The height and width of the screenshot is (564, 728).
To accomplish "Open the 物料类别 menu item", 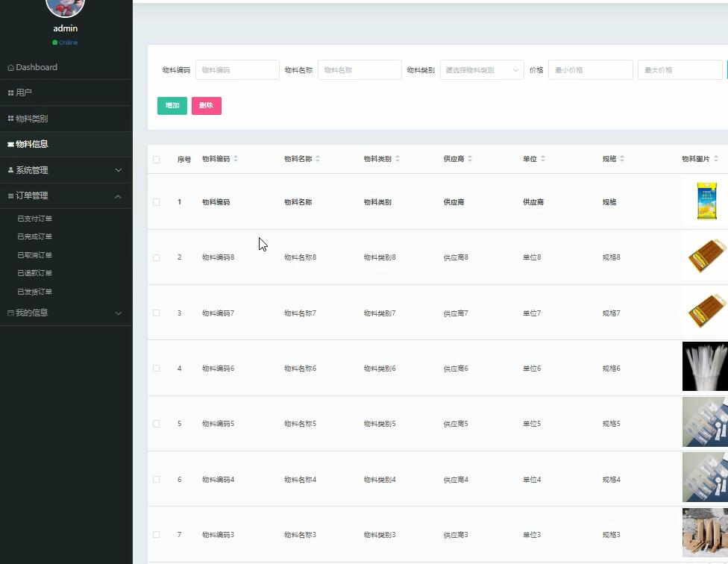I will [66, 119].
